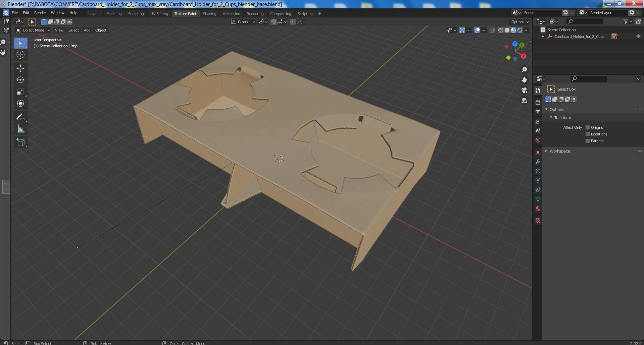This screenshot has height=345, width=644.
Task: Activate the Scale tool
Action: (20, 92)
